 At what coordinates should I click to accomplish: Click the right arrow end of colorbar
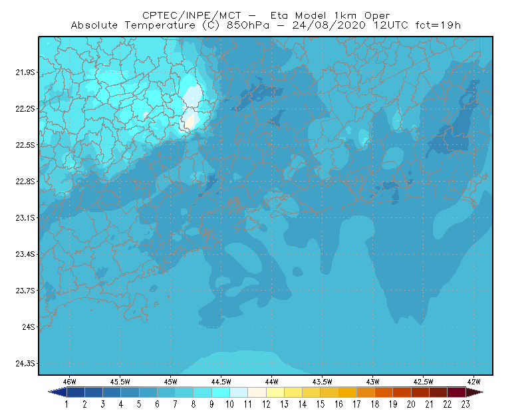474,392
